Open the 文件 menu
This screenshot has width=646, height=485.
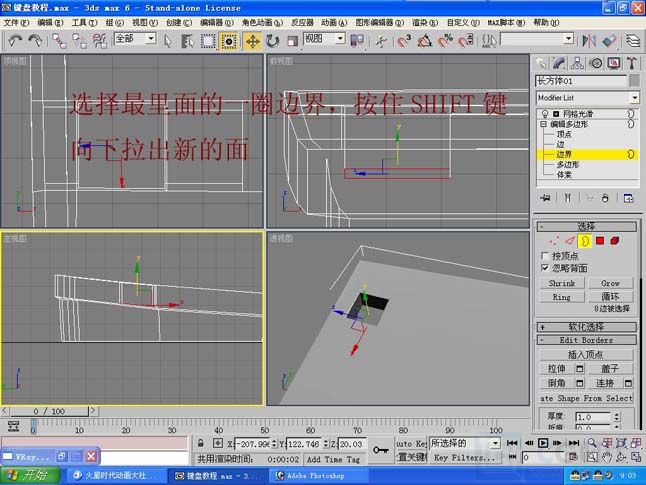click(16, 23)
